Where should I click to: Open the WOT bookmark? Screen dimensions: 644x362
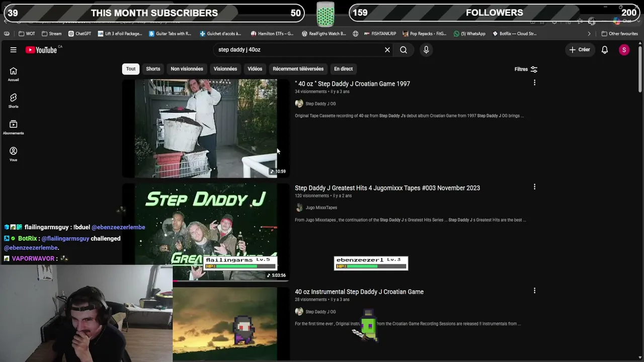[27, 34]
